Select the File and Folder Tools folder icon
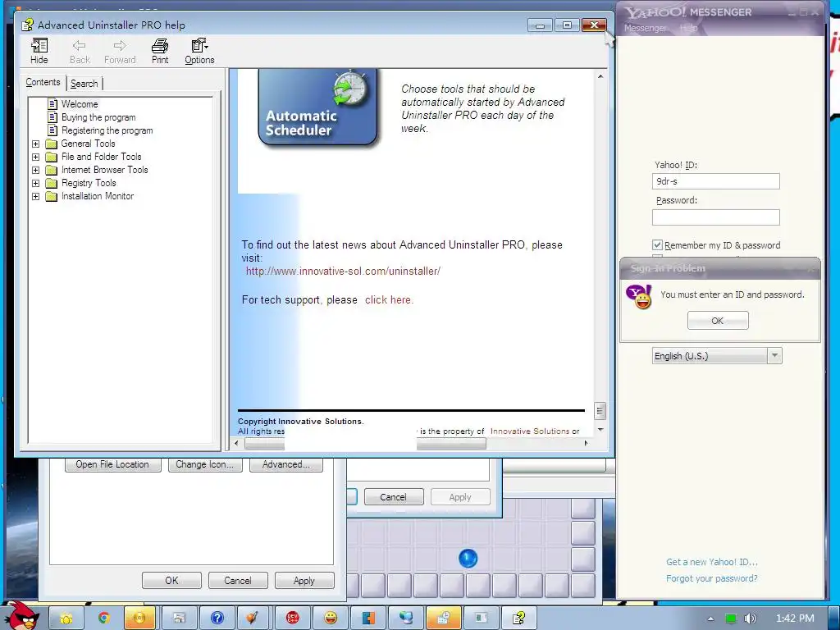The width and height of the screenshot is (840, 630). point(52,157)
